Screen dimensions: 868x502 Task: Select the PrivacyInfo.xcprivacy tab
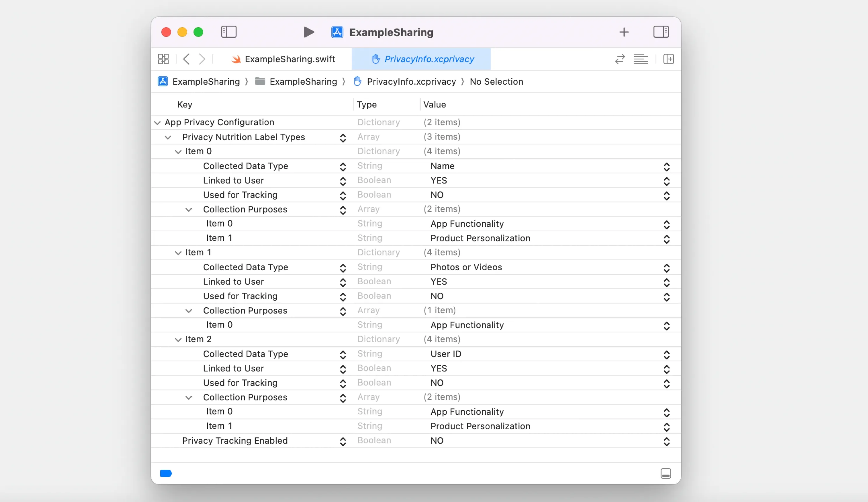click(421, 59)
